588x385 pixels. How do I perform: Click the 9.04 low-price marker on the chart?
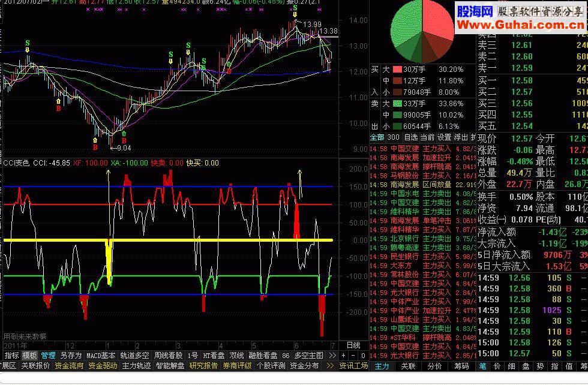pyautogui.click(x=124, y=148)
